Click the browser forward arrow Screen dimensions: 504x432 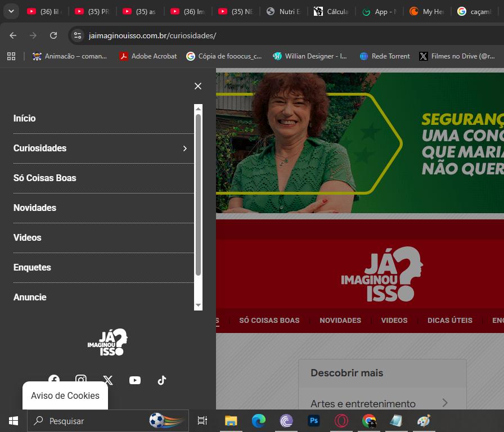click(33, 35)
